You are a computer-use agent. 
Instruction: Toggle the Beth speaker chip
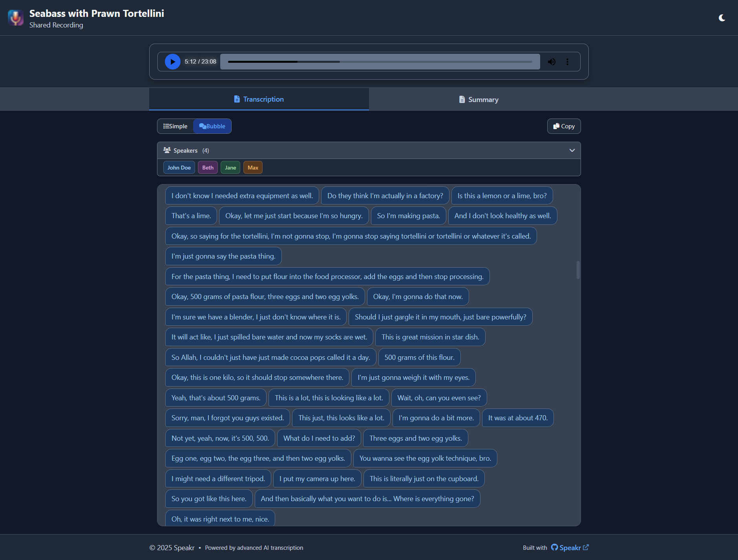point(208,167)
